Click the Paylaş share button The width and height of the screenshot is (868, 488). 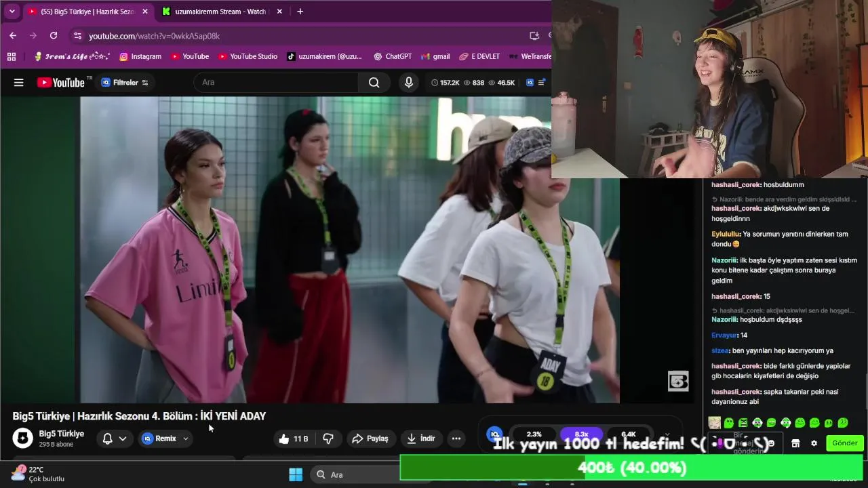point(370,439)
